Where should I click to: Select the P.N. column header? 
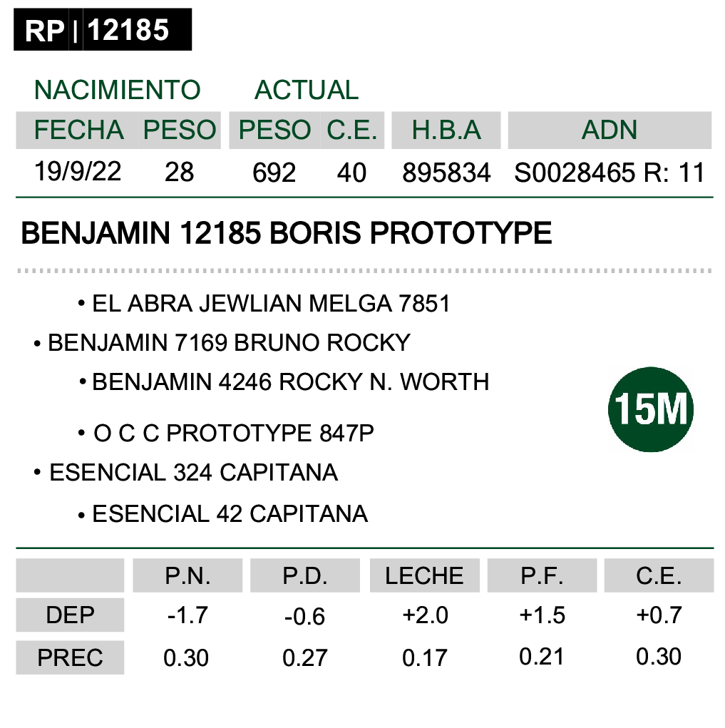click(187, 575)
